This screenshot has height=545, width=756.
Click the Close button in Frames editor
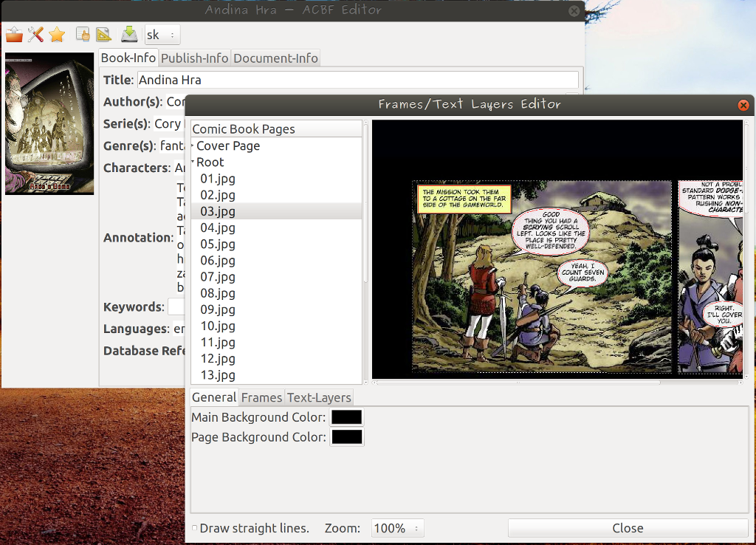[x=628, y=528]
